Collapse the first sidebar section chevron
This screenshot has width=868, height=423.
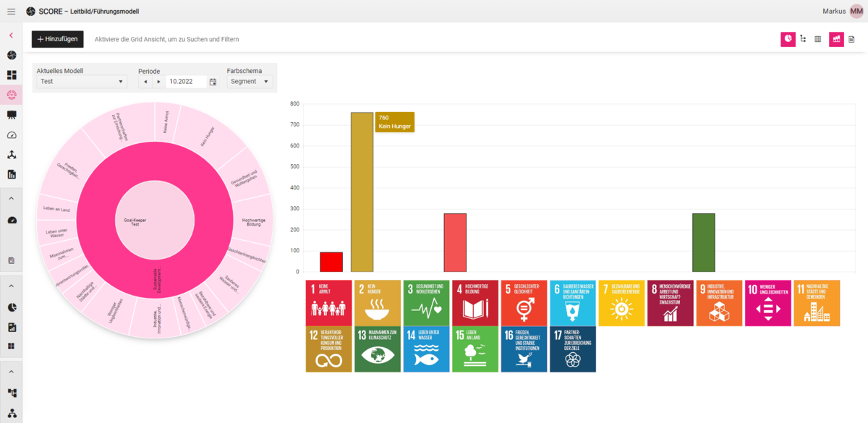(x=12, y=198)
